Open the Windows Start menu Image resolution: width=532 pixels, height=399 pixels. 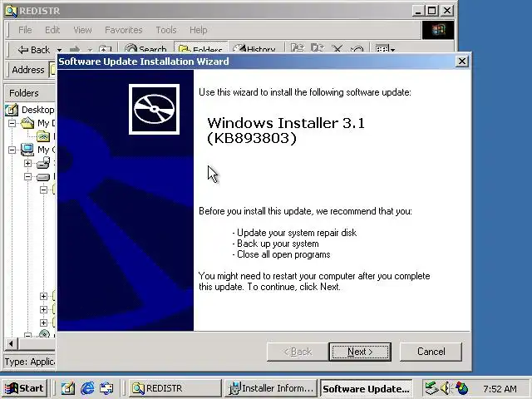click(24, 388)
